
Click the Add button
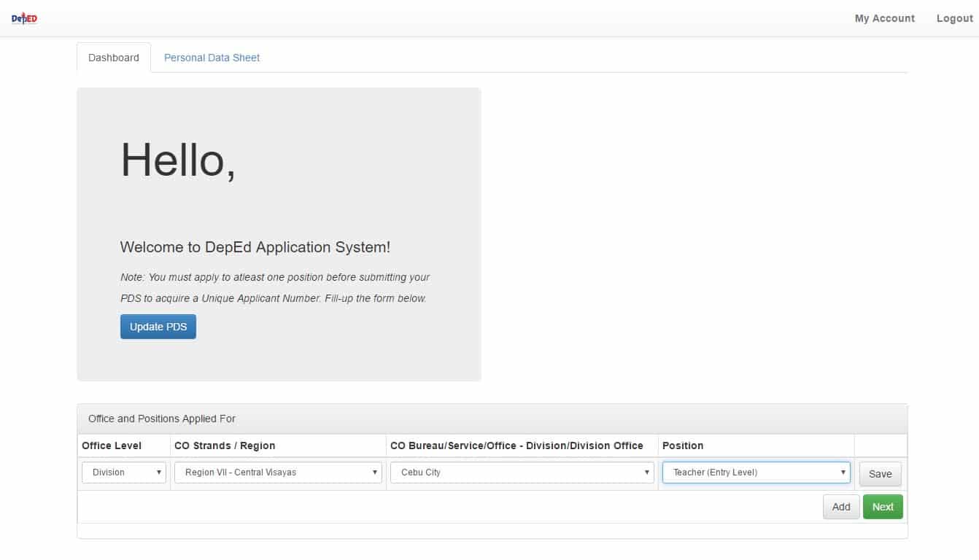tap(841, 507)
